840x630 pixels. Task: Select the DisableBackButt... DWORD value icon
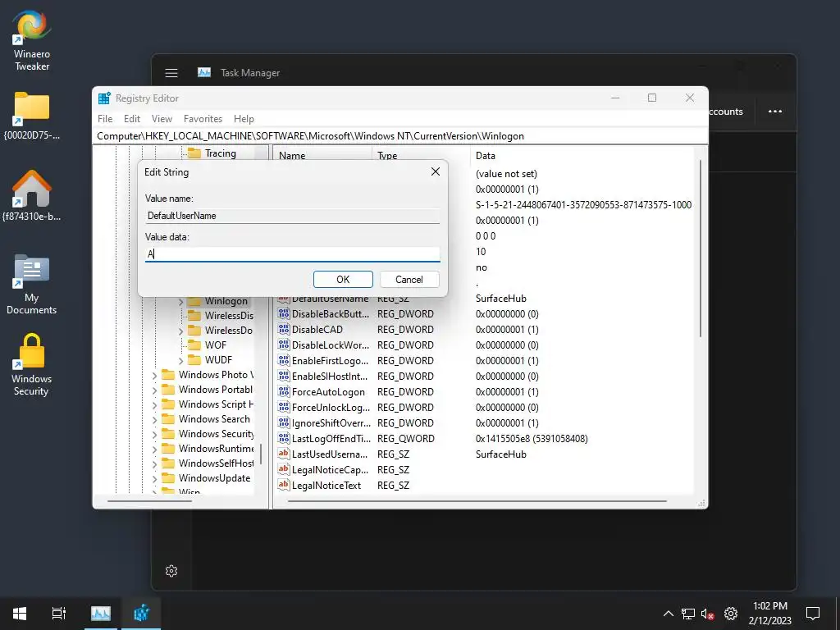(283, 314)
